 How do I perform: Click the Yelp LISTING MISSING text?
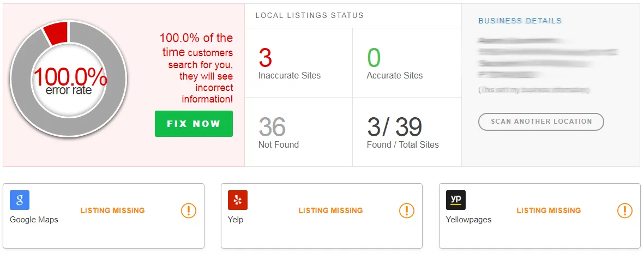330,210
